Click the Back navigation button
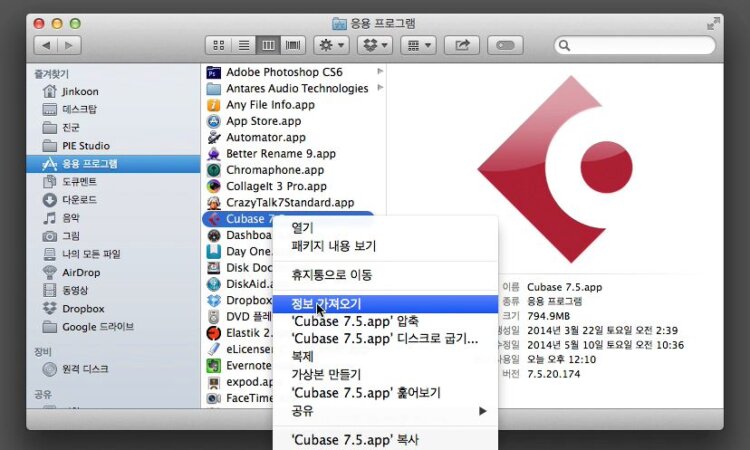This screenshot has height=450, width=750. pos(44,45)
